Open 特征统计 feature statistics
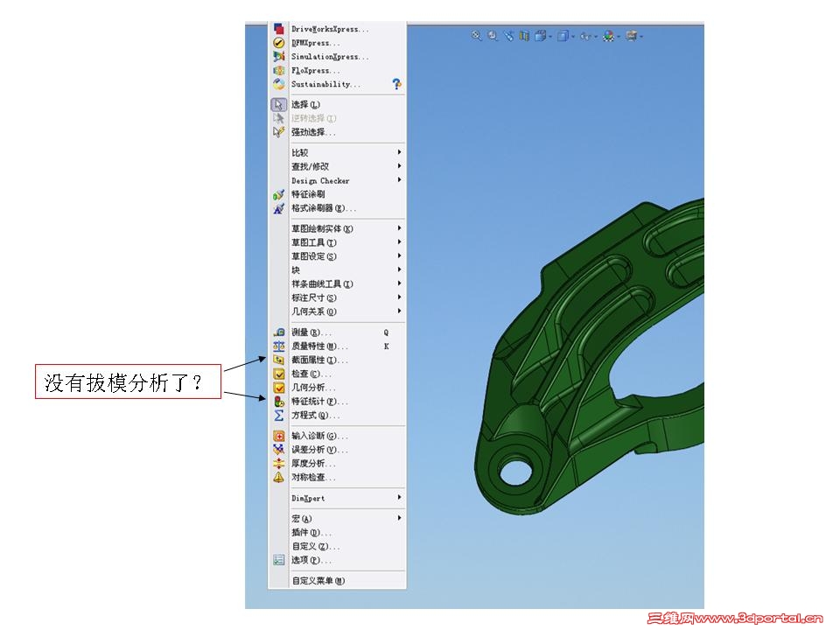Screen dimensions: 840x630 click(x=336, y=402)
